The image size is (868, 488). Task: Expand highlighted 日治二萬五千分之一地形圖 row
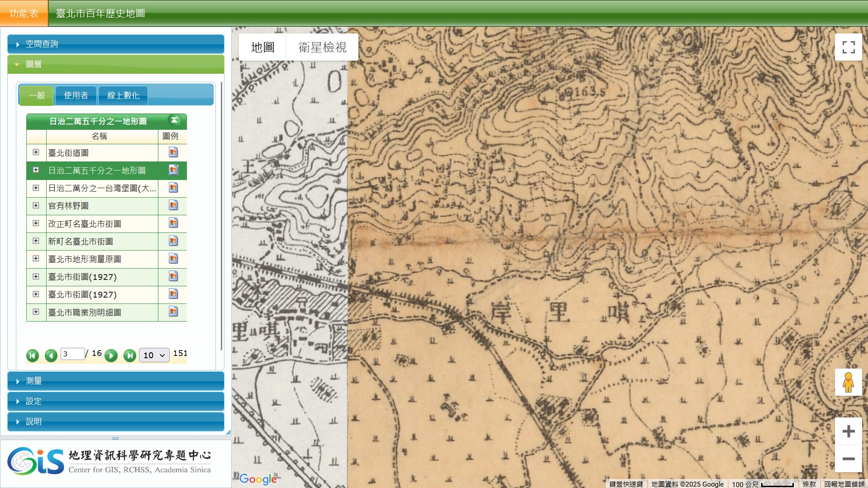click(x=36, y=170)
